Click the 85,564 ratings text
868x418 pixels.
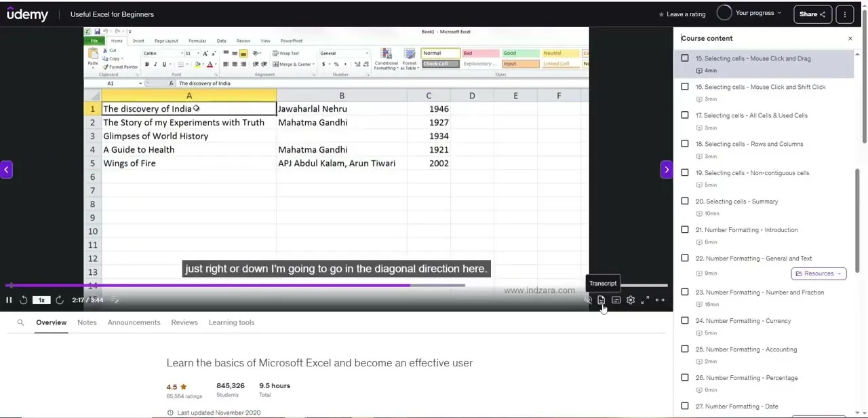coord(184,396)
